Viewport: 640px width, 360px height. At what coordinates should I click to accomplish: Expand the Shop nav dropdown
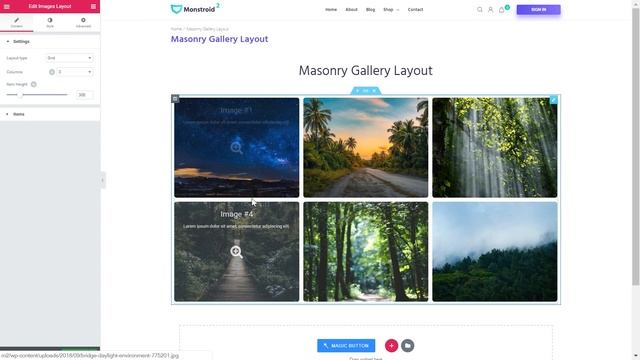(391, 9)
